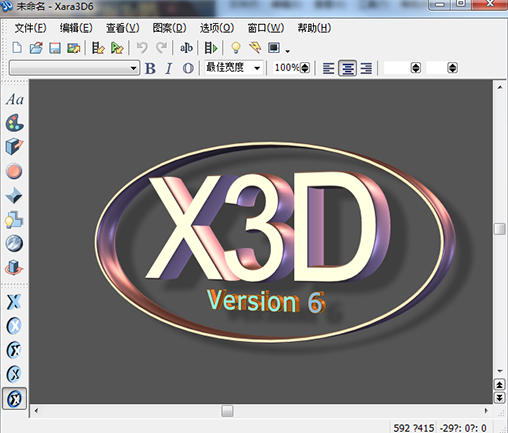Adjust the first spacing spinner arrows

click(415, 68)
